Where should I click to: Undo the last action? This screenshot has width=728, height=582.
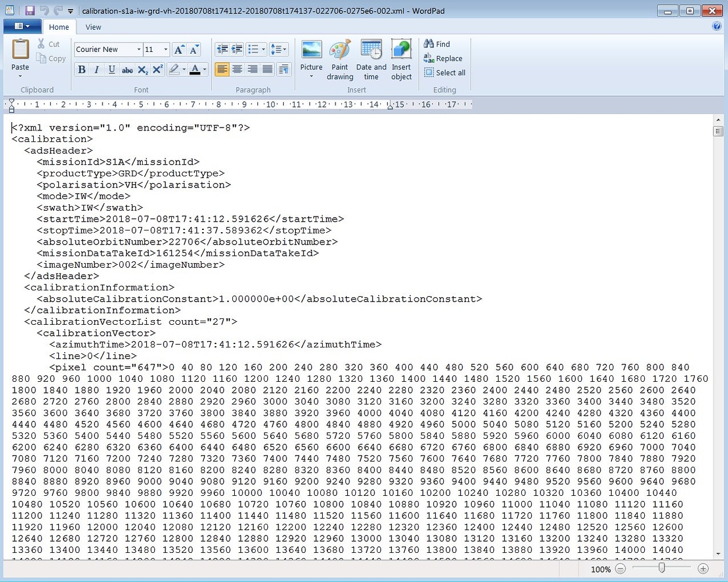coord(44,10)
